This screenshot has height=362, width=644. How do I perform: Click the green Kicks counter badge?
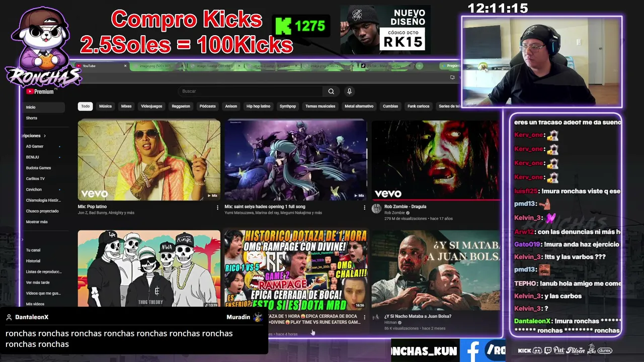(x=301, y=26)
